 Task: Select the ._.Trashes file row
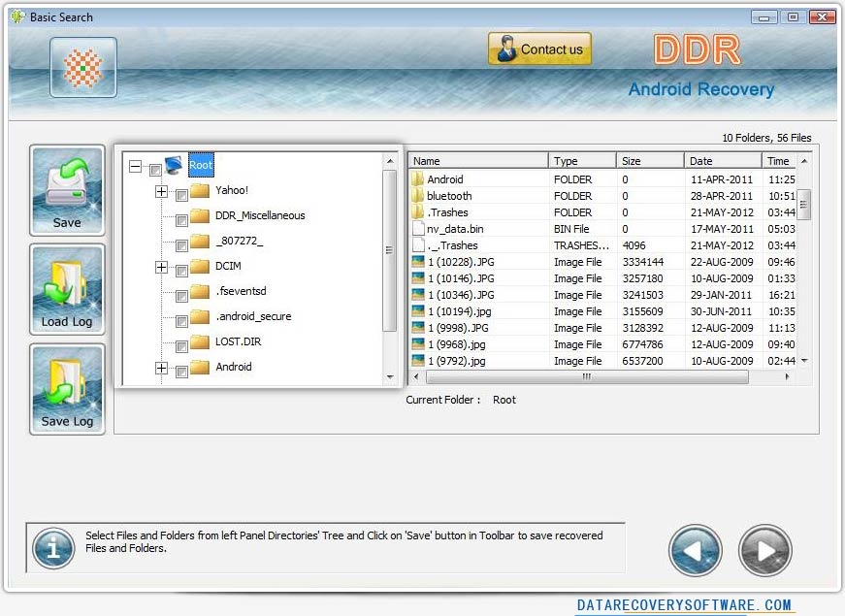[x=602, y=245]
